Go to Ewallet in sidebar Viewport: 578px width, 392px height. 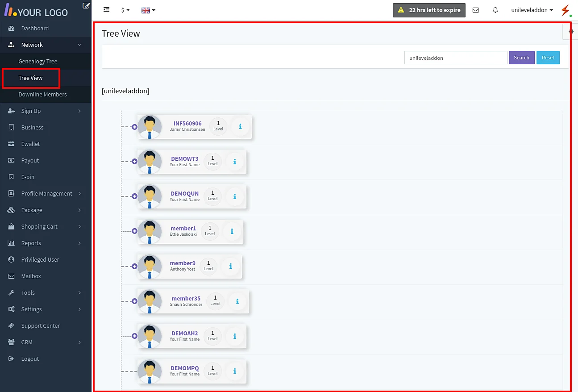coord(46,144)
